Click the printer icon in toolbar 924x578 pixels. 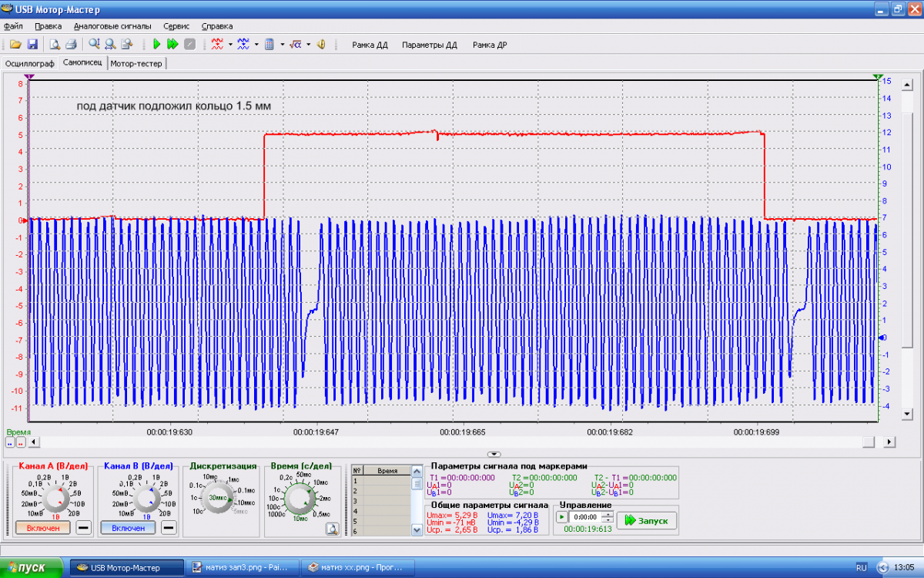[x=71, y=45]
